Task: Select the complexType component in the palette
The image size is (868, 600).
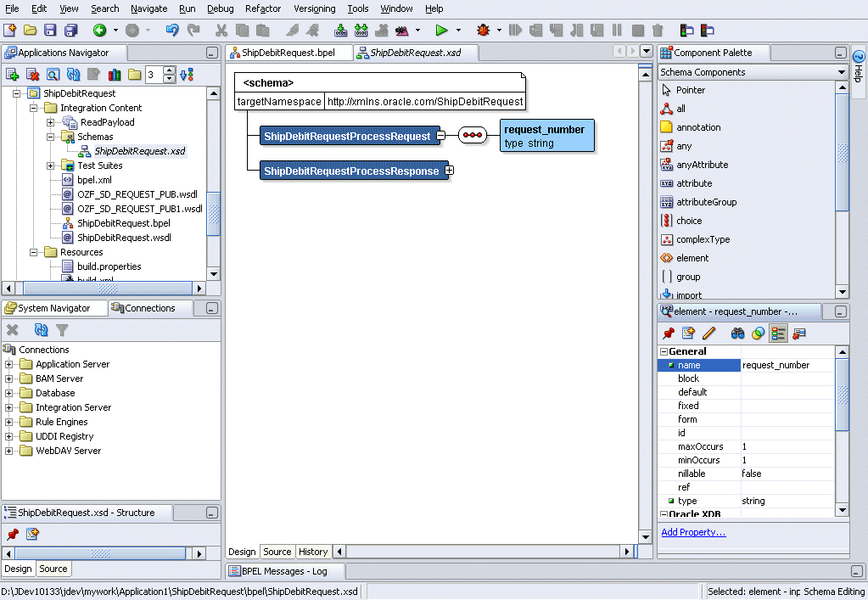Action: (x=703, y=239)
